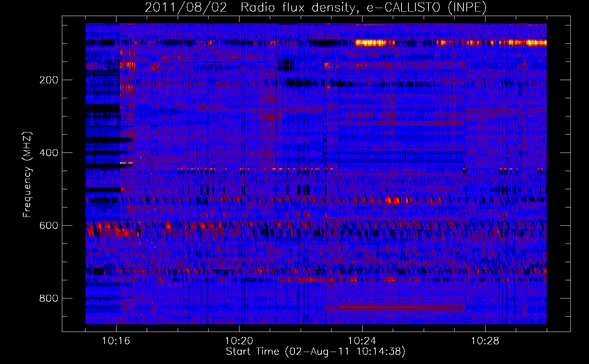Click the 'Start Time (02-Aug-11 10:14:38)' label

pos(316,352)
